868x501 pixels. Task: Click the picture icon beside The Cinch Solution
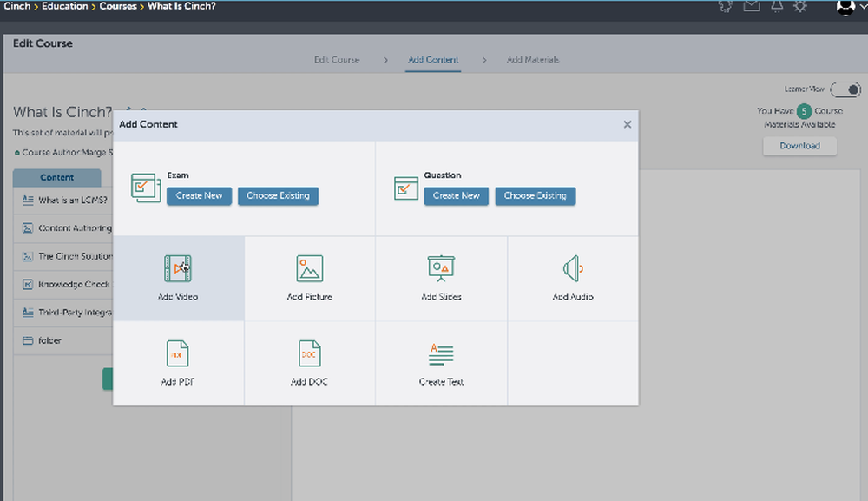point(28,256)
